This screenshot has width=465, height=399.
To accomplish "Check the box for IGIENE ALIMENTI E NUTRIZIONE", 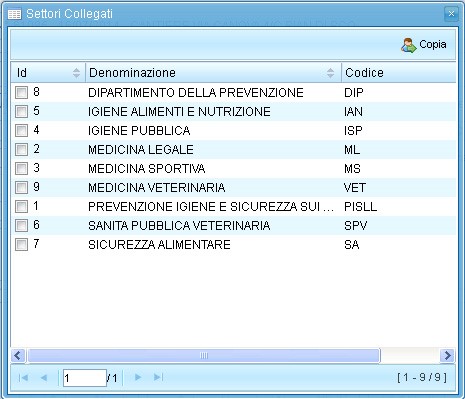I will (x=21, y=111).
